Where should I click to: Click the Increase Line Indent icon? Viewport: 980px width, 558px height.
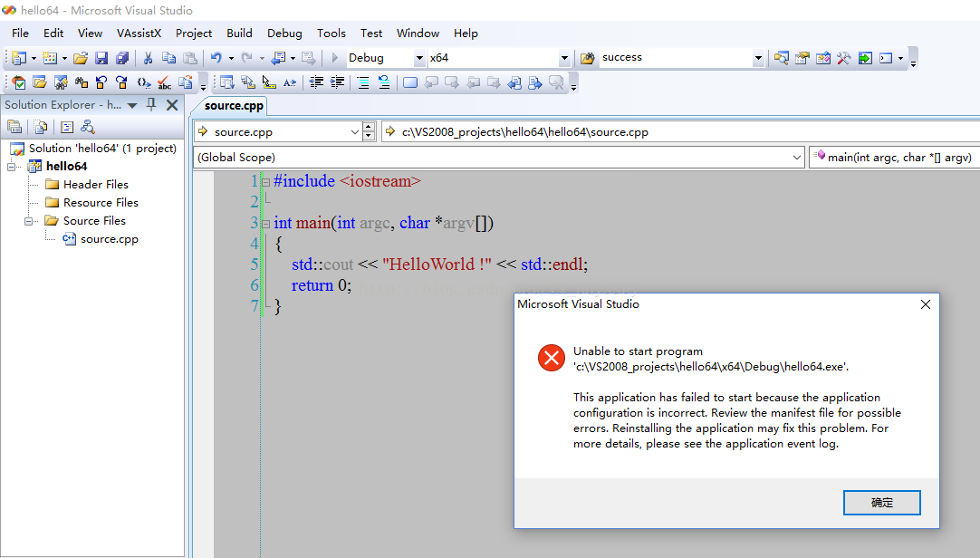click(338, 82)
